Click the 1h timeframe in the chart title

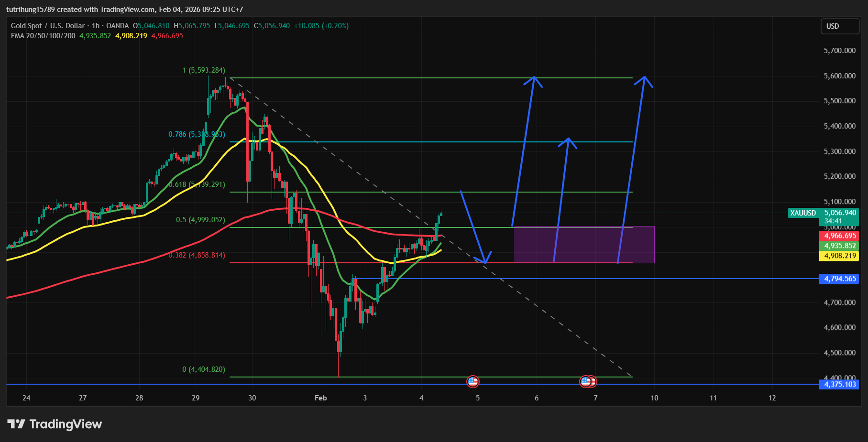pos(96,26)
